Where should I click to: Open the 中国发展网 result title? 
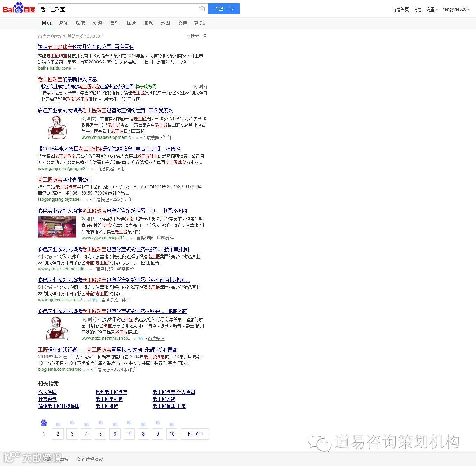click(x=106, y=111)
